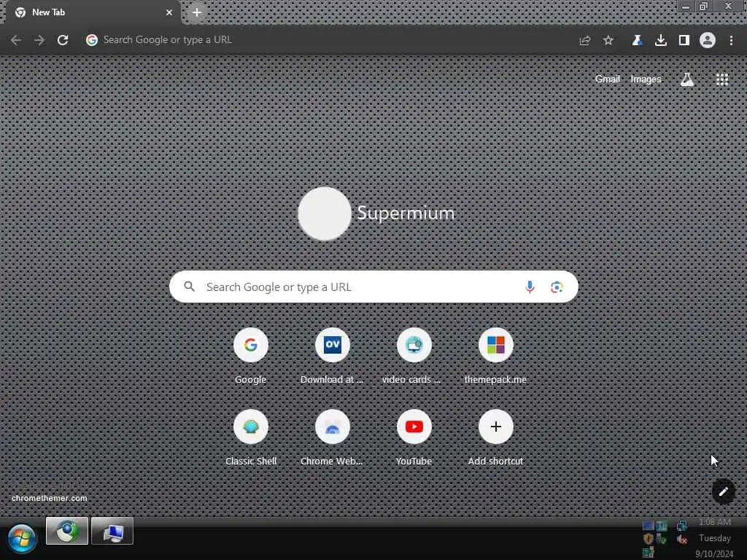The image size is (747, 560).
Task: Open the network tray icon
Action: click(682, 525)
